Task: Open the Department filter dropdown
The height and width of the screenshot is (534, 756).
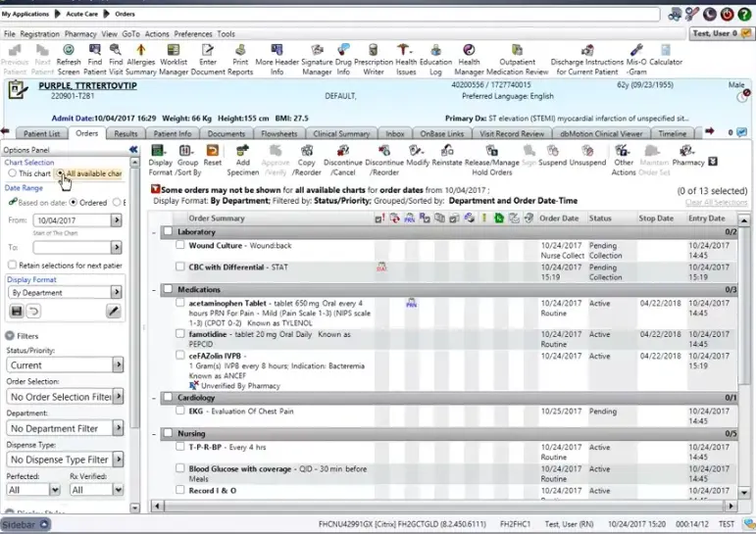Action: tap(66, 428)
